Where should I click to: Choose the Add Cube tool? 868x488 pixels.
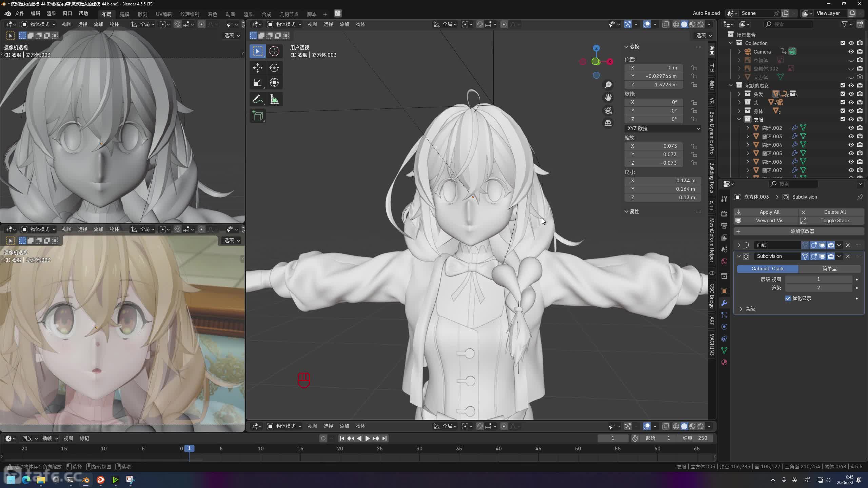point(257,116)
